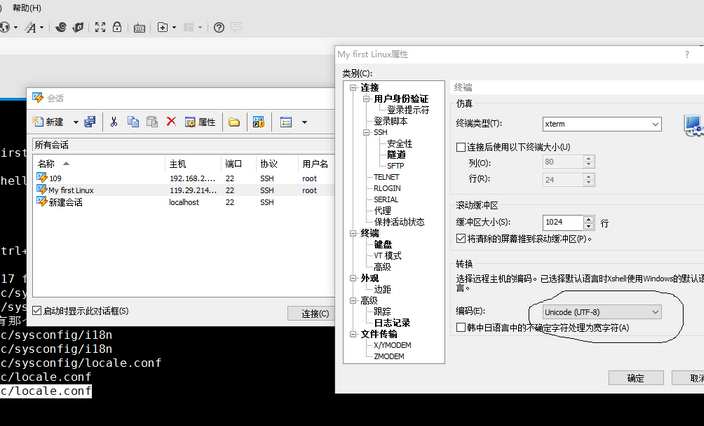This screenshot has height=426, width=704.
Task: Toggle 将清除的屏幕推到滚动缓冲区 checkbox
Action: coord(461,239)
